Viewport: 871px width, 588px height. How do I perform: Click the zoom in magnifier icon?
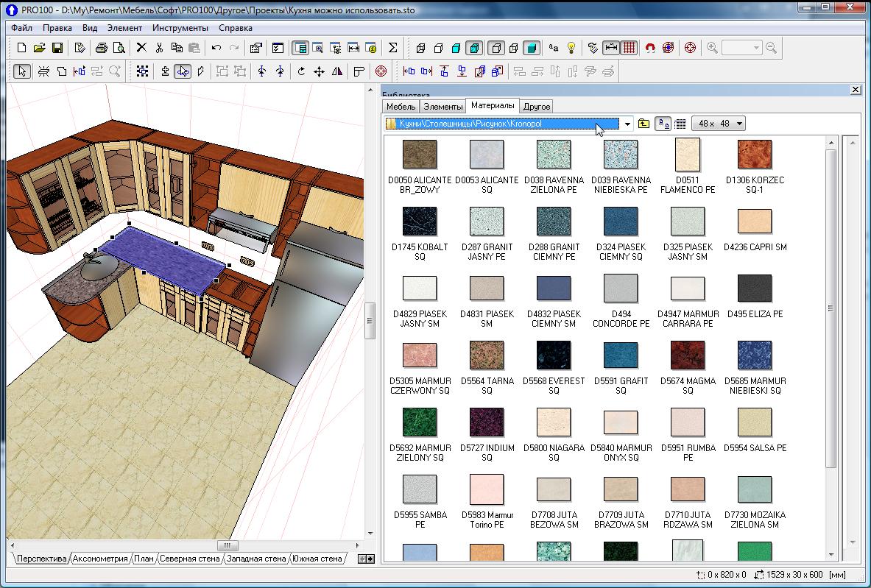pos(712,49)
